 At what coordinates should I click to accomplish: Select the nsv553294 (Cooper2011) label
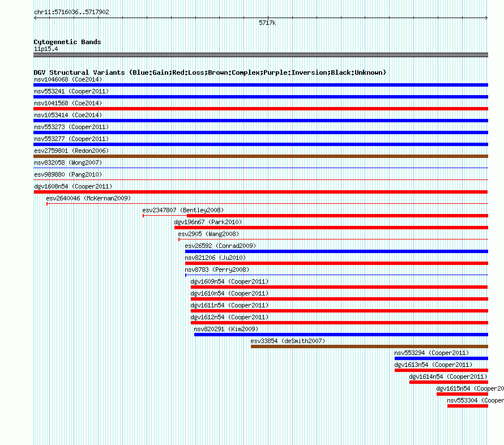432,353
